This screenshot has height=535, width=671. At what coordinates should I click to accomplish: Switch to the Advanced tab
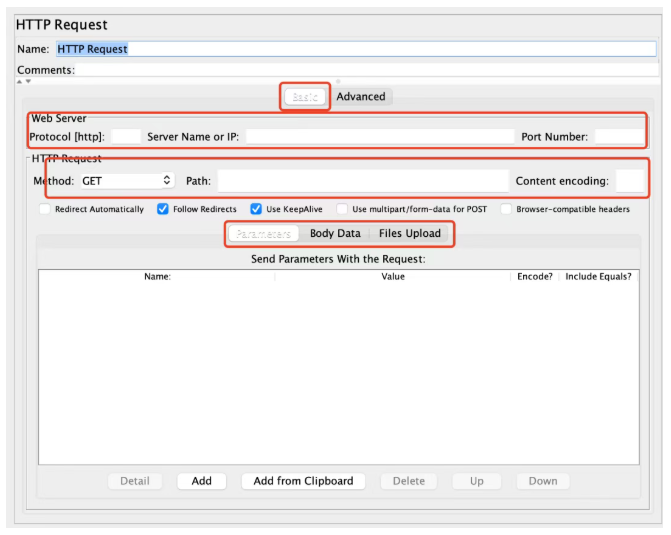point(361,97)
